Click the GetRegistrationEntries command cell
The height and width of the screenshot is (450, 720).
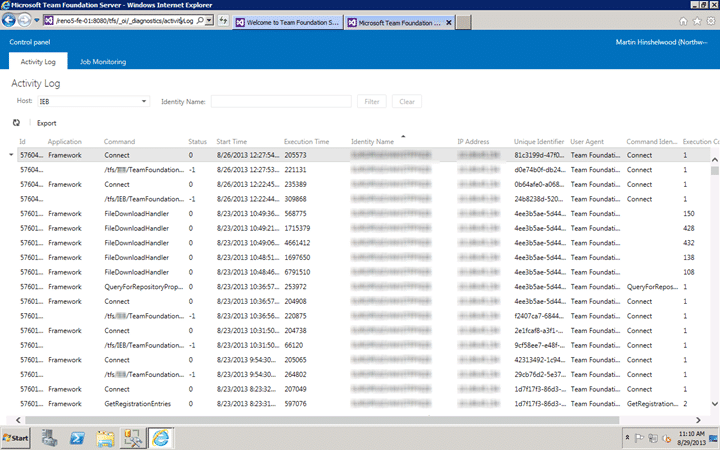coord(138,404)
